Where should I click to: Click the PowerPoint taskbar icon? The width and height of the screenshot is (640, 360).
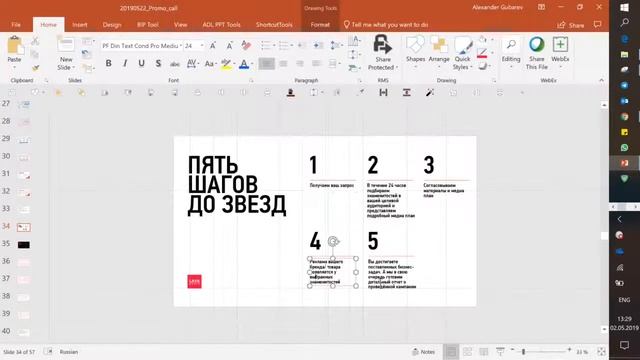[x=624, y=163]
